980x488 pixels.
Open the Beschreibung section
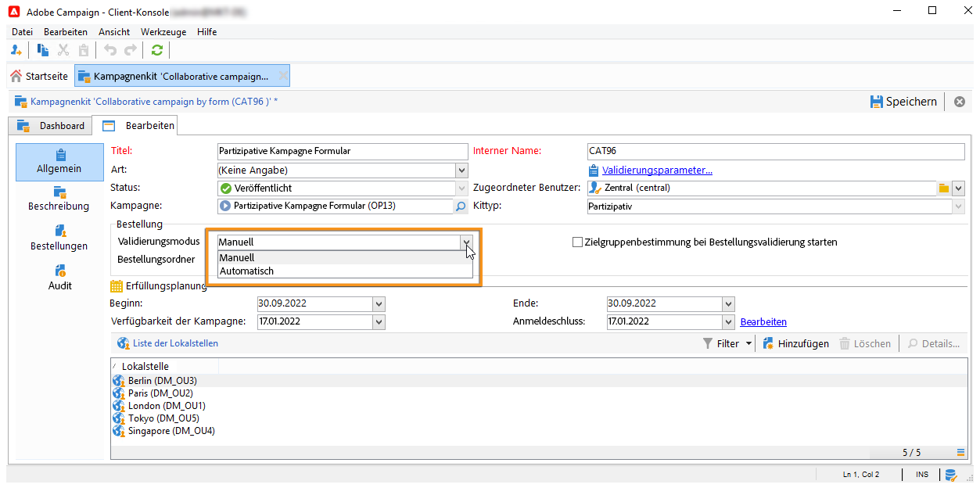(x=59, y=199)
